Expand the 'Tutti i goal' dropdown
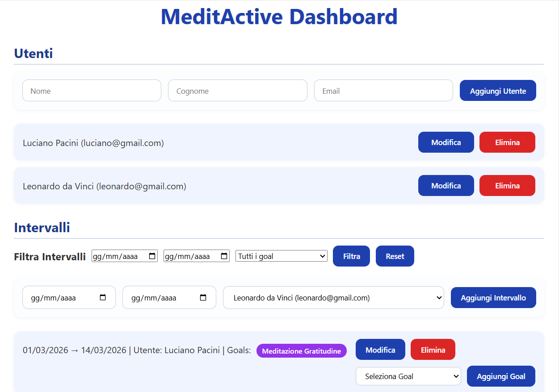The width and height of the screenshot is (559, 392). click(281, 256)
